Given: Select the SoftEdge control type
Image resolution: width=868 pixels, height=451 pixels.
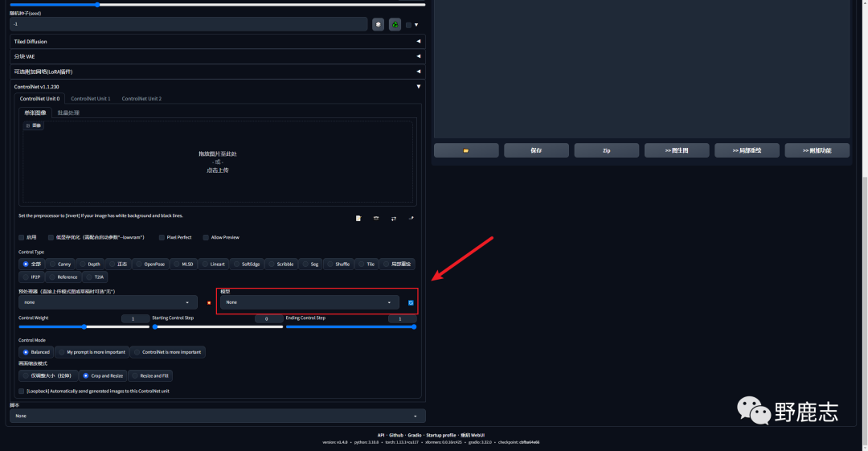Looking at the screenshot, I should (247, 264).
